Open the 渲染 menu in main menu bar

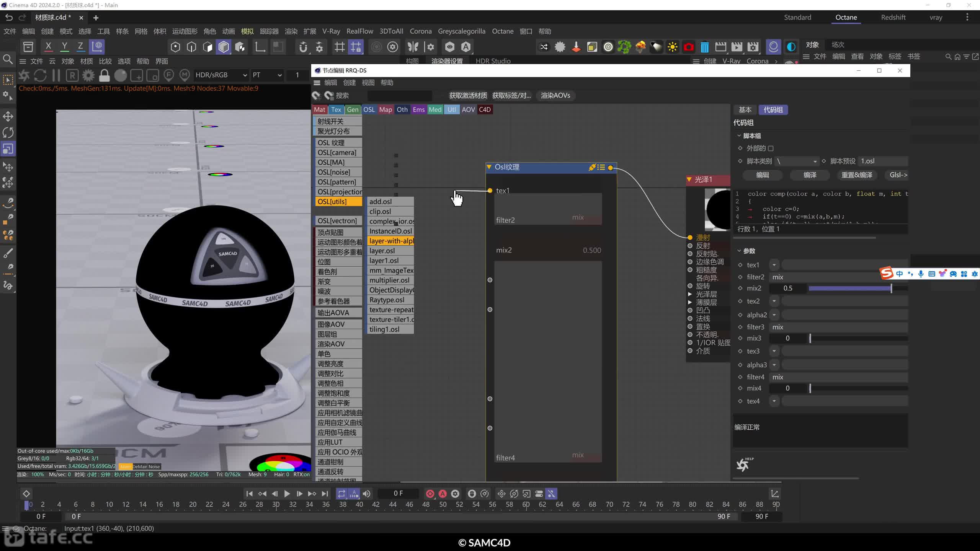point(291,31)
